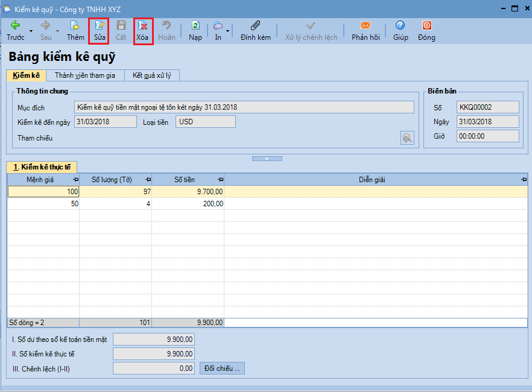This screenshot has width=532, height=392.
Task: Click the Đối chiếu ... button
Action: click(222, 368)
